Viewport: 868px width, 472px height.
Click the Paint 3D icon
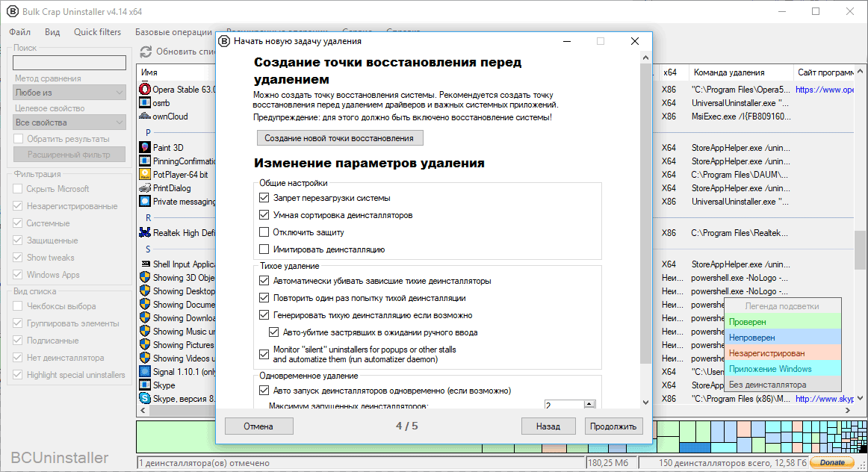coord(145,147)
